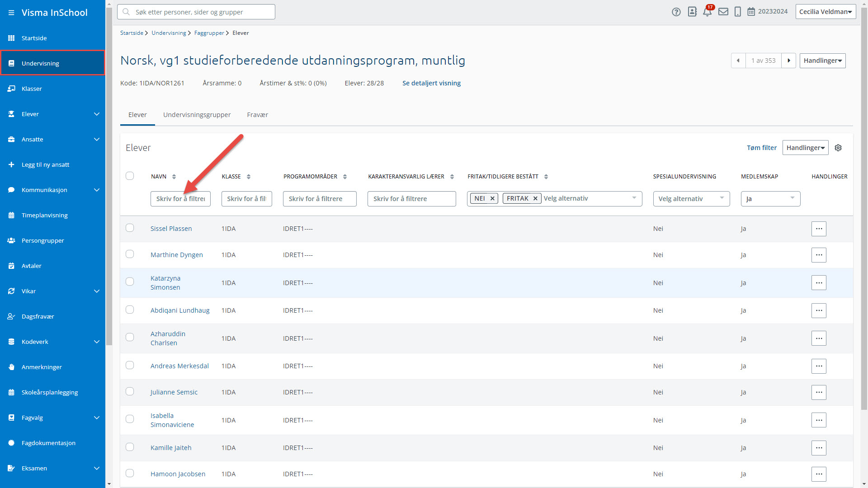Sort by Navn column arrows
The width and height of the screenshot is (868, 488).
coord(174,177)
